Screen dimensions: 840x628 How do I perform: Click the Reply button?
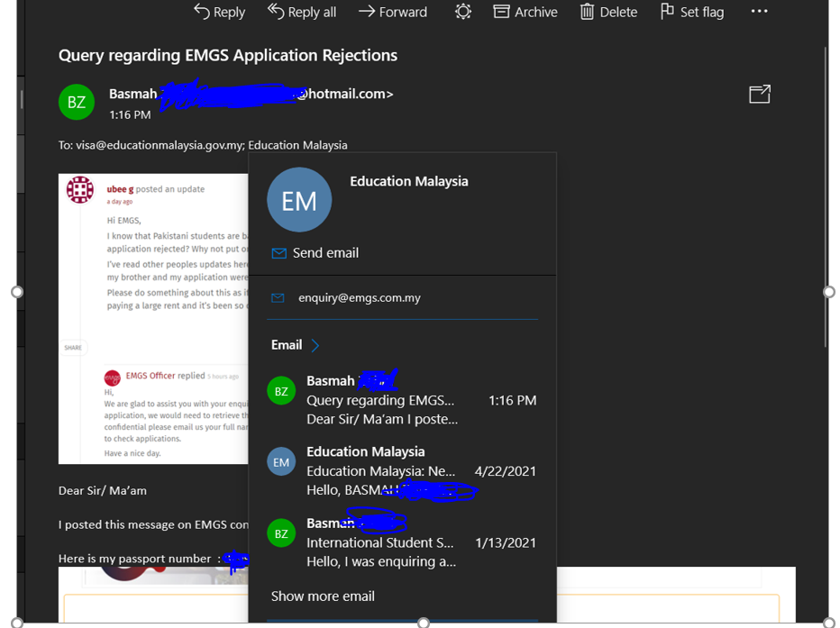[219, 12]
